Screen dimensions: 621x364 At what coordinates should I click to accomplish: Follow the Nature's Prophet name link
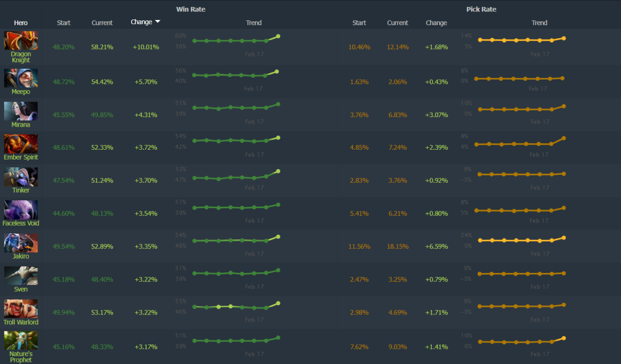[x=21, y=356]
